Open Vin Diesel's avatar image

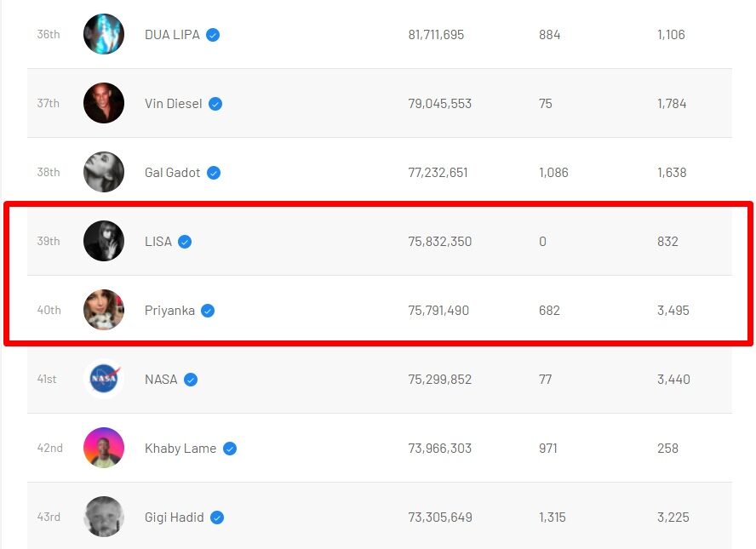pyautogui.click(x=104, y=103)
